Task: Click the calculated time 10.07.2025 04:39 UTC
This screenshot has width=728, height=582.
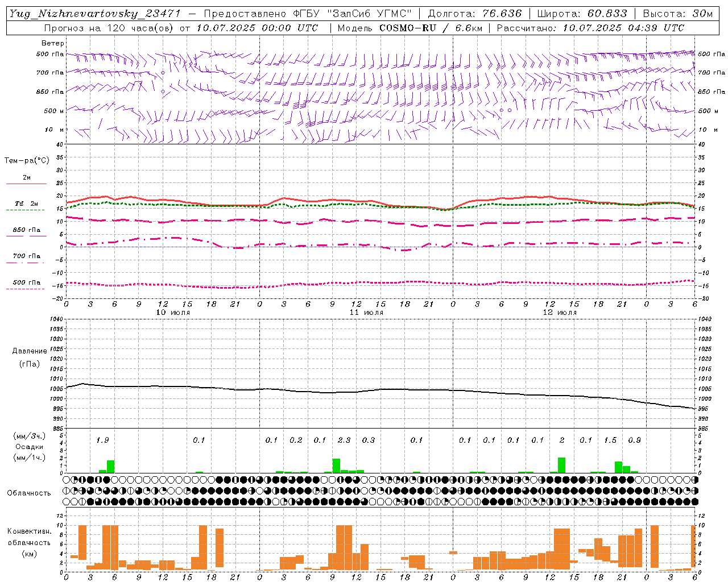Action: (x=623, y=28)
